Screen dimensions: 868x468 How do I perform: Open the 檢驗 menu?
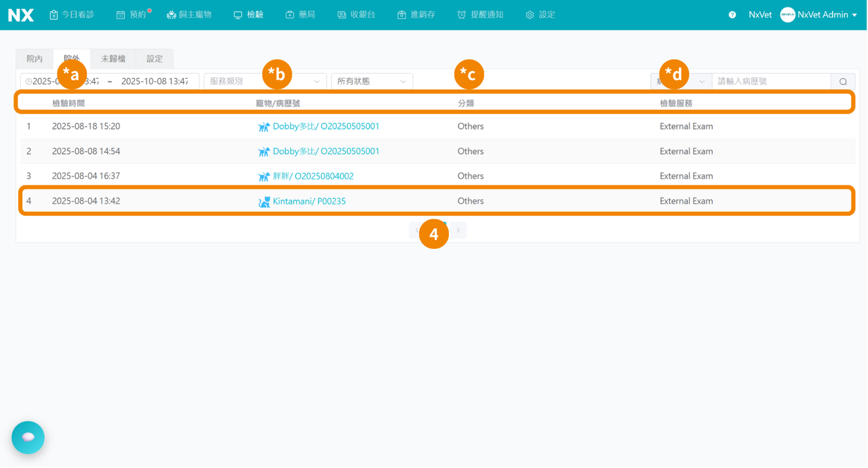pyautogui.click(x=249, y=15)
